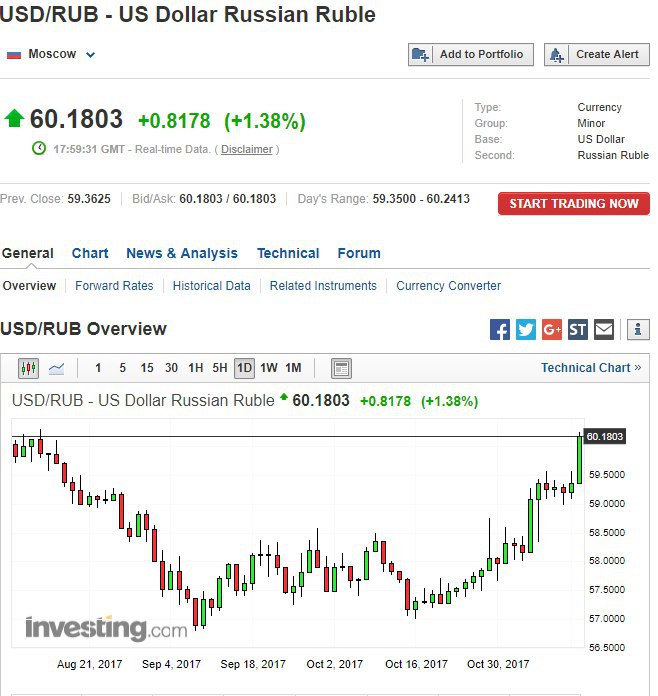Select the 1H timeframe

point(195,368)
